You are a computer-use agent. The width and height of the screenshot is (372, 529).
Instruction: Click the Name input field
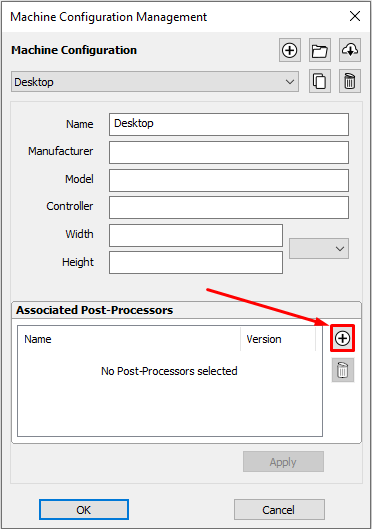click(x=229, y=124)
